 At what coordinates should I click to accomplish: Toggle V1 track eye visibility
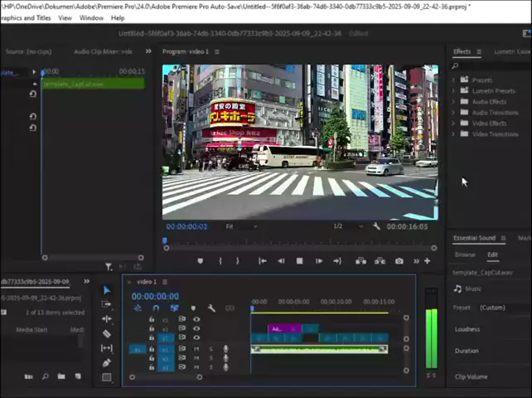pos(196,338)
